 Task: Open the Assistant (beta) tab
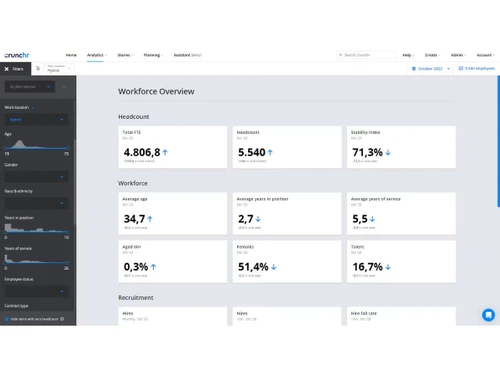pos(187,55)
